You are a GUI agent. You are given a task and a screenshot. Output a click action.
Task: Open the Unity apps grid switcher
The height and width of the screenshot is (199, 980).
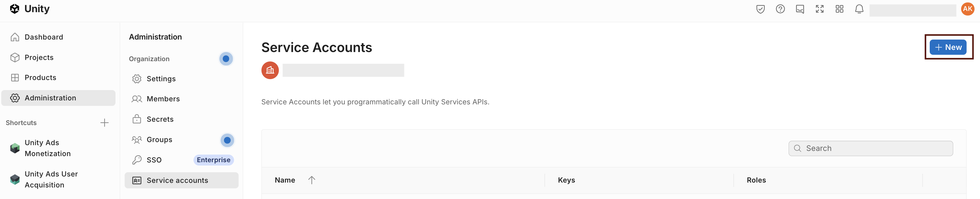click(x=840, y=9)
